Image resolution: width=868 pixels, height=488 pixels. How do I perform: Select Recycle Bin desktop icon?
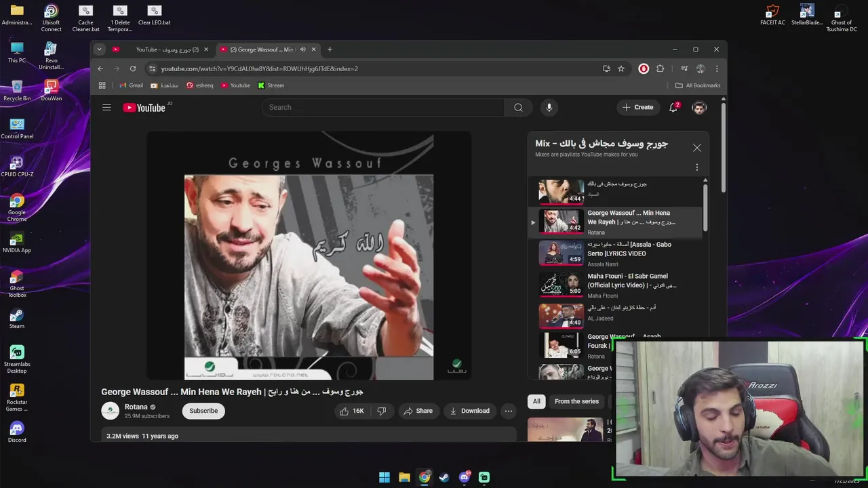[x=17, y=91]
